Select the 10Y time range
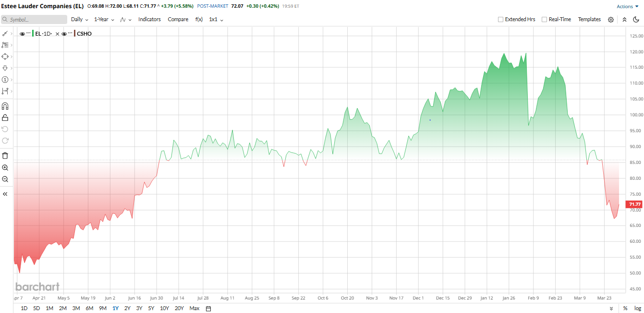The height and width of the screenshot is (313, 644). [164, 308]
